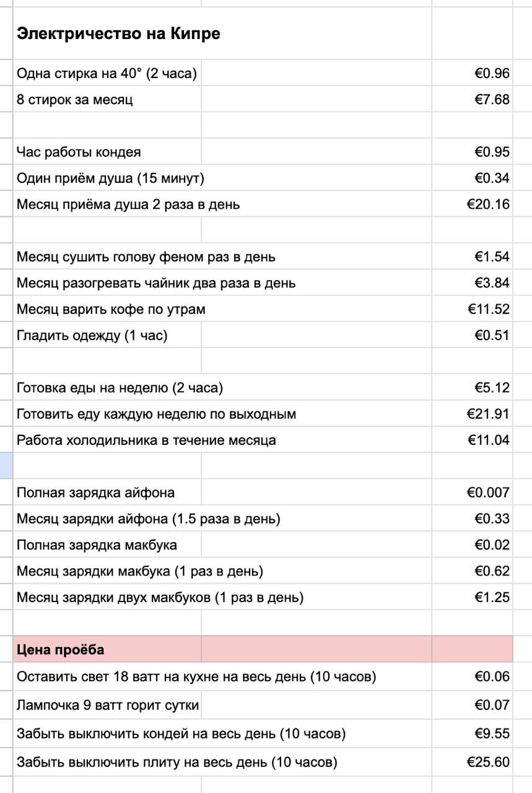Click the "Месяц разогревать чайник два раза в день" cell

click(156, 283)
